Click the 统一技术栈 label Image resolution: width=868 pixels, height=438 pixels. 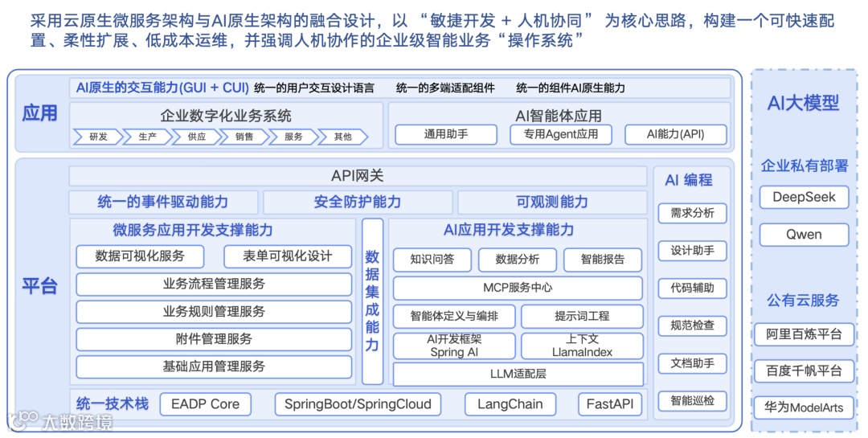pyautogui.click(x=113, y=403)
